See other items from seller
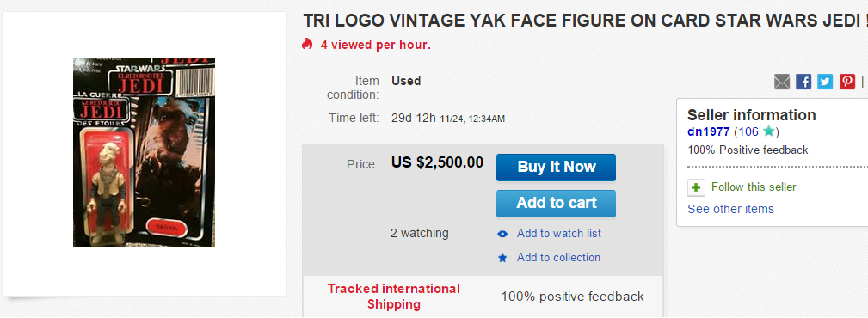 730,209
